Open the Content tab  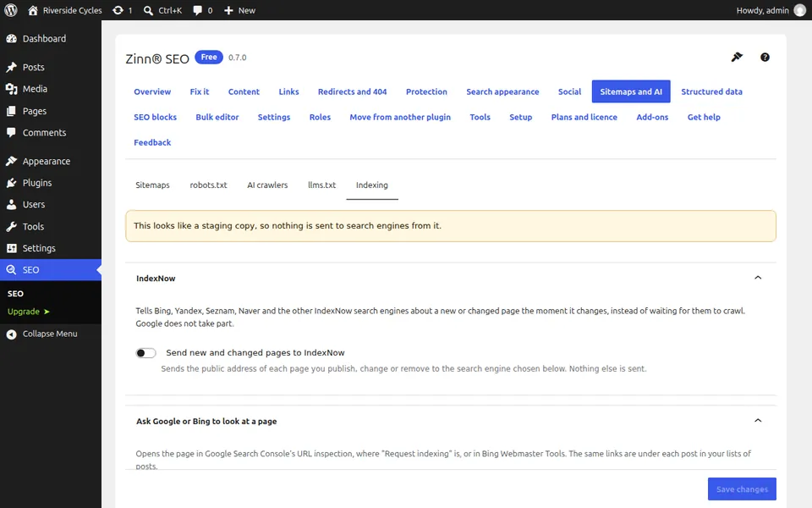[244, 91]
